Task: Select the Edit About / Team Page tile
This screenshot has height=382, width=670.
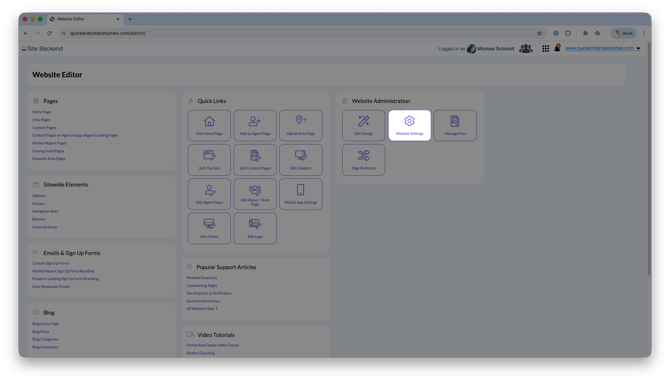Action: pos(255,194)
